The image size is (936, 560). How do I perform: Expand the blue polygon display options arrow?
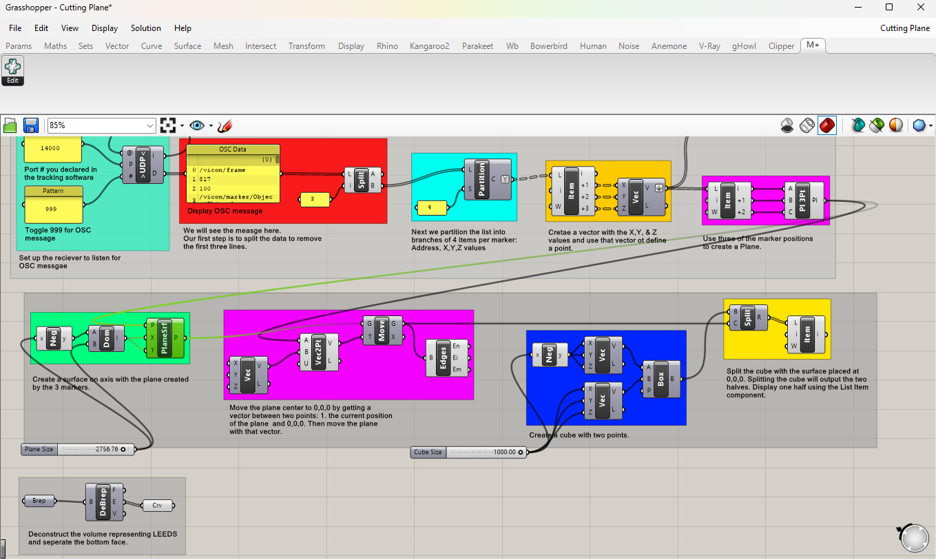point(930,125)
